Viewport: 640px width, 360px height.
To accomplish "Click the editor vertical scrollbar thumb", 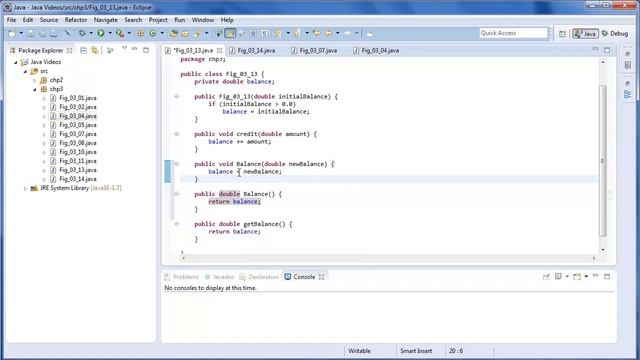I will [603, 161].
